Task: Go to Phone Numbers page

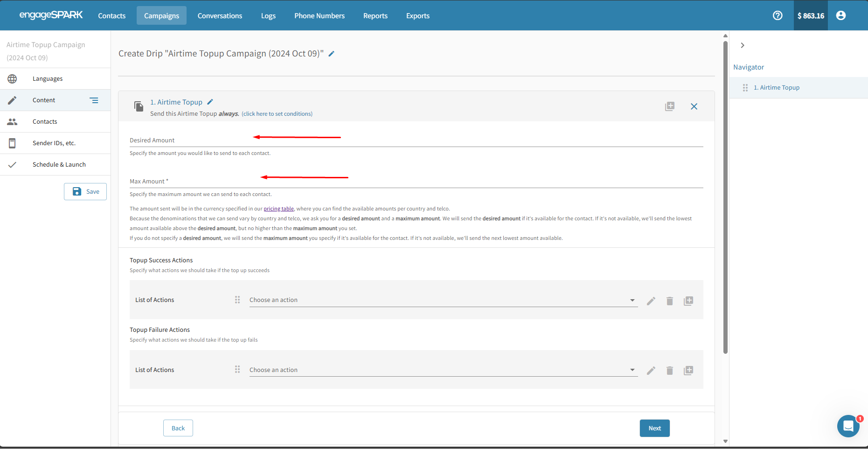Action: 319,16
